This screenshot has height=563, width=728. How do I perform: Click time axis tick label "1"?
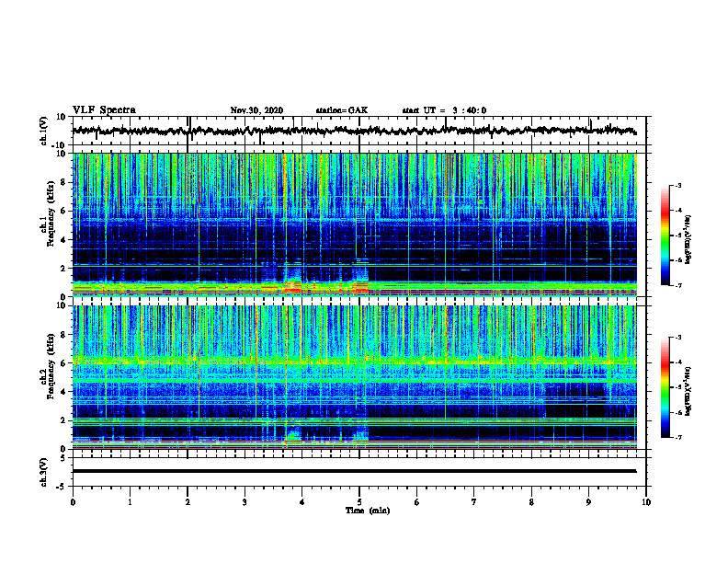tap(130, 502)
